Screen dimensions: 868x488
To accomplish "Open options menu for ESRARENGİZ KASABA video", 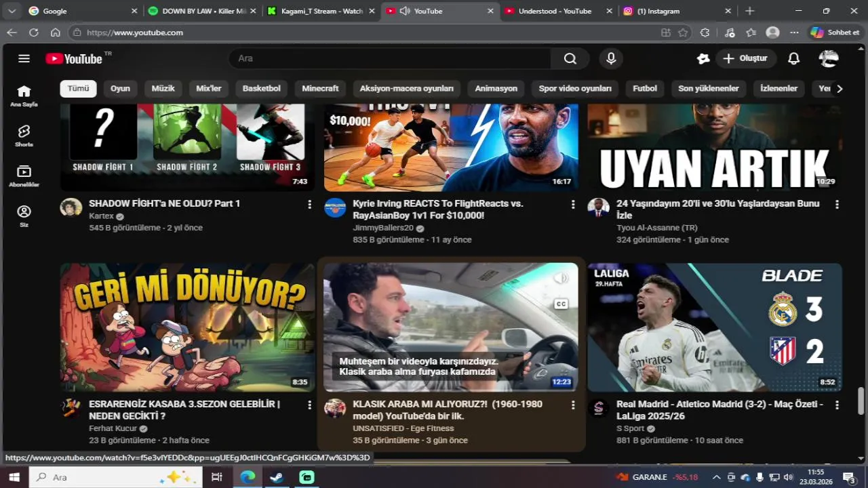I will pyautogui.click(x=309, y=405).
